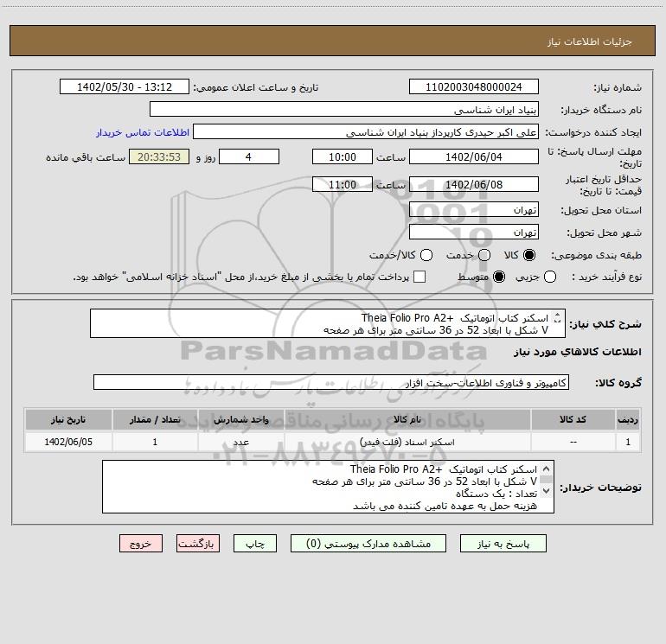Click the need date cell 1402/06/05
Viewport: 666px width, 644px height.
point(68,442)
